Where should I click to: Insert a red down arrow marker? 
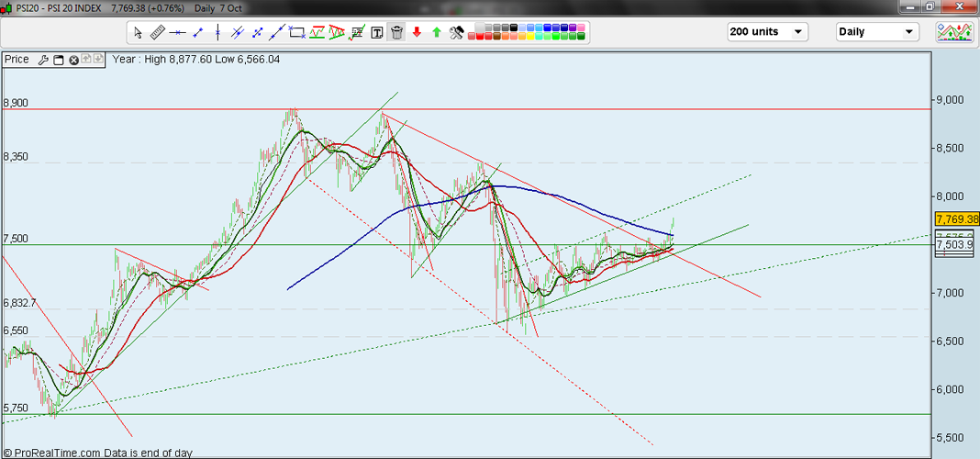417,32
